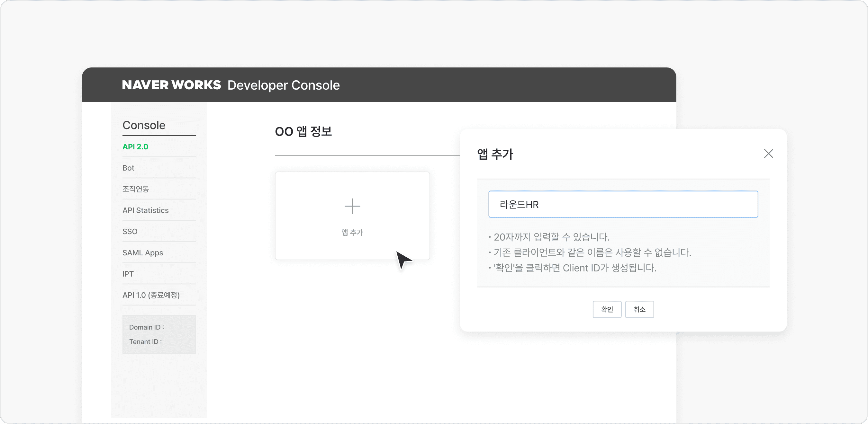
Task: Click the Console heading in the sidebar
Action: (144, 125)
